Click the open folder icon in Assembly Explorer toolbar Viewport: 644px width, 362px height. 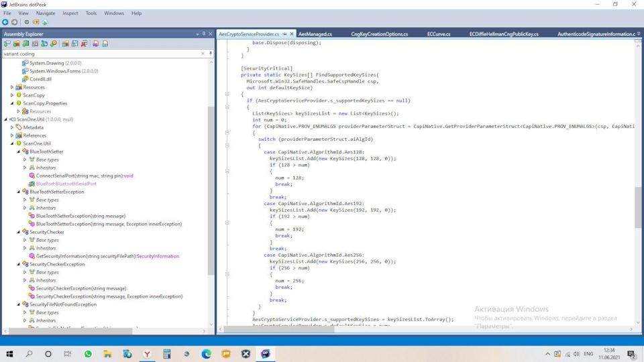16,44
